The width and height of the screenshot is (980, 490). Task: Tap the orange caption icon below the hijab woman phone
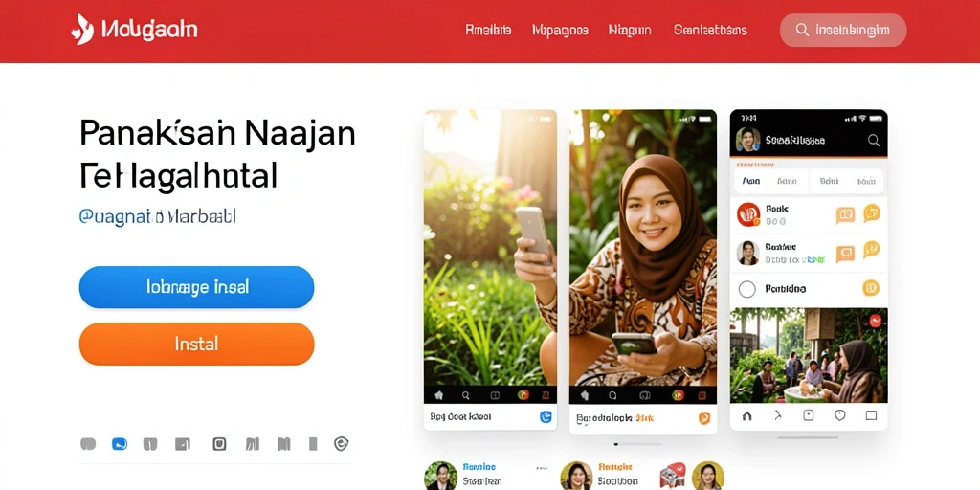[x=703, y=418]
